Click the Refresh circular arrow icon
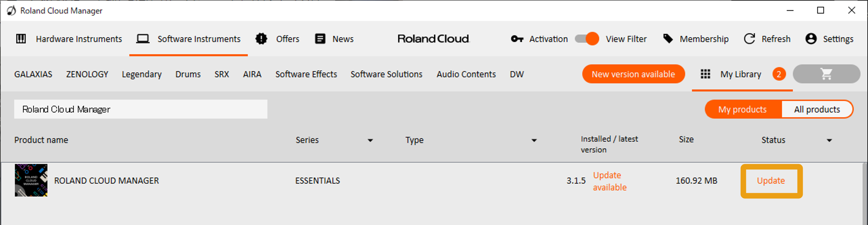This screenshot has height=225, width=868. point(749,39)
